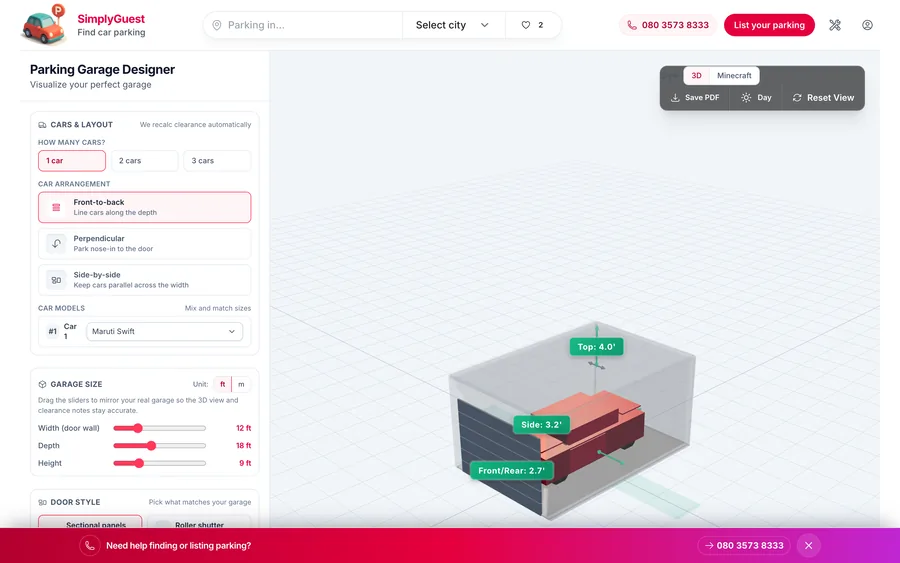900x563 pixels.
Task: Click the phone icon in header number
Action: click(x=632, y=25)
